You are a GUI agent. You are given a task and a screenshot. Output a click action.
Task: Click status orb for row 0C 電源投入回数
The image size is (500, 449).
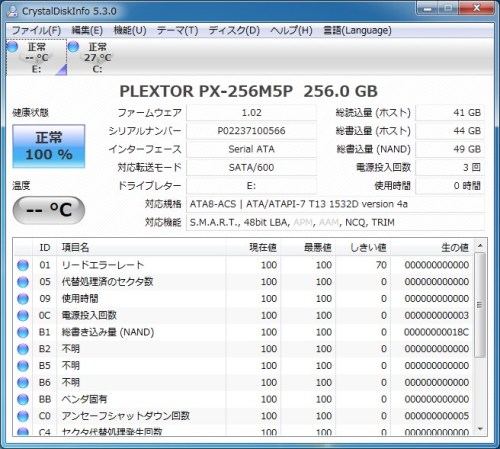pyautogui.click(x=23, y=315)
